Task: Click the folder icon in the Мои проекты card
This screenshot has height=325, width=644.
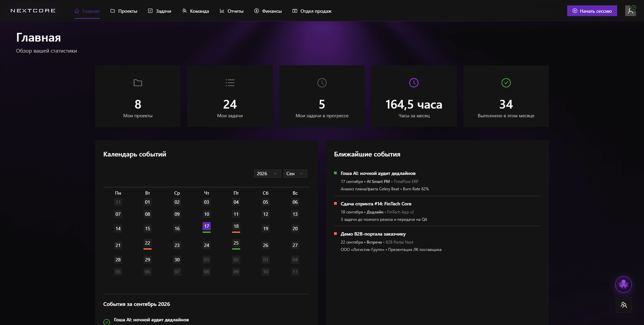Action: pyautogui.click(x=138, y=83)
